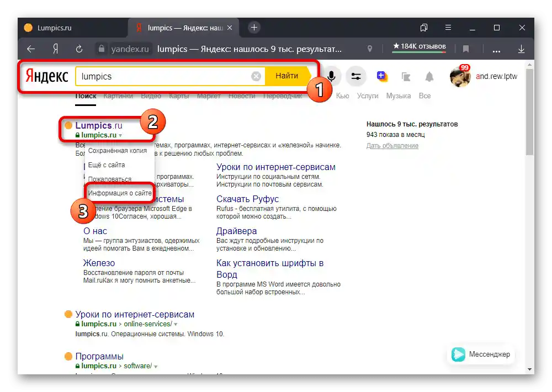This screenshot has width=552, height=392.
Task: Open the Музыка tab
Action: 398,96
